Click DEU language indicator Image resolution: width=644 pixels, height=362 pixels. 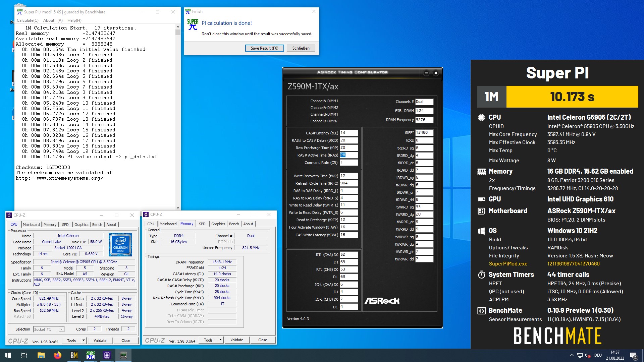pyautogui.click(x=598, y=355)
